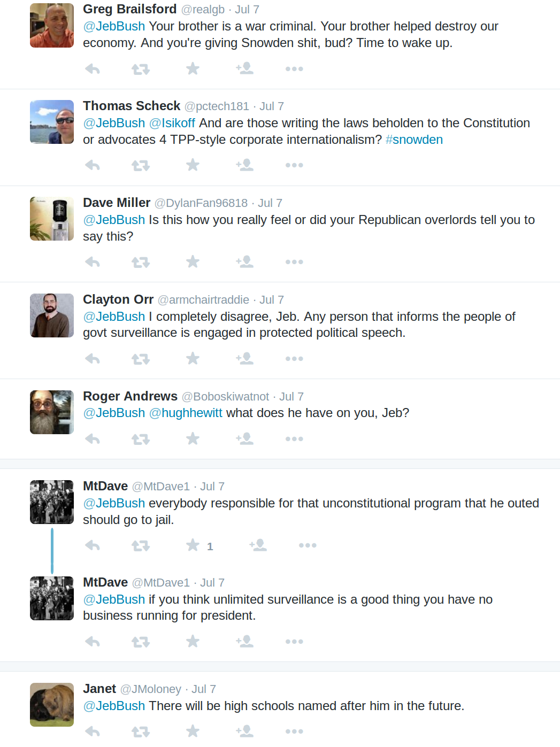Screen dimensions: 560x747
Task: Reply to Janet's tweet
Action: (x=93, y=731)
